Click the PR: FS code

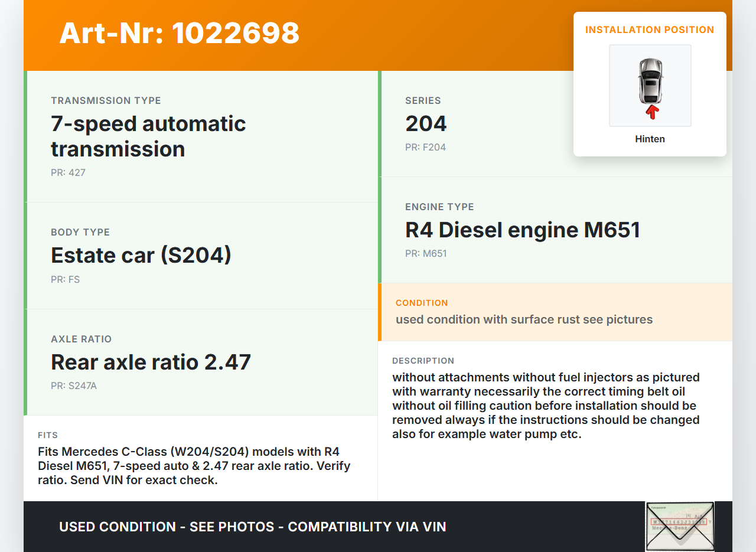coord(65,279)
